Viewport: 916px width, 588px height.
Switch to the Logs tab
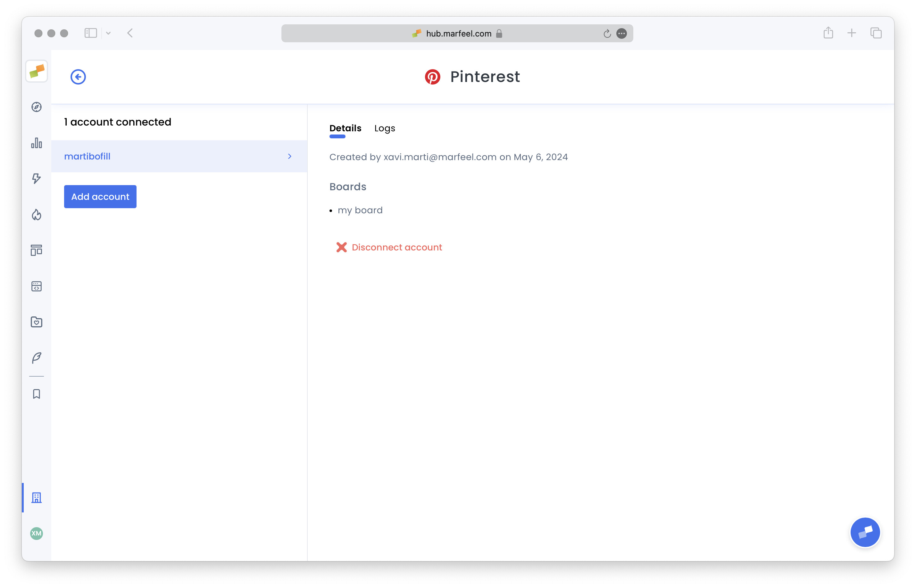(384, 128)
